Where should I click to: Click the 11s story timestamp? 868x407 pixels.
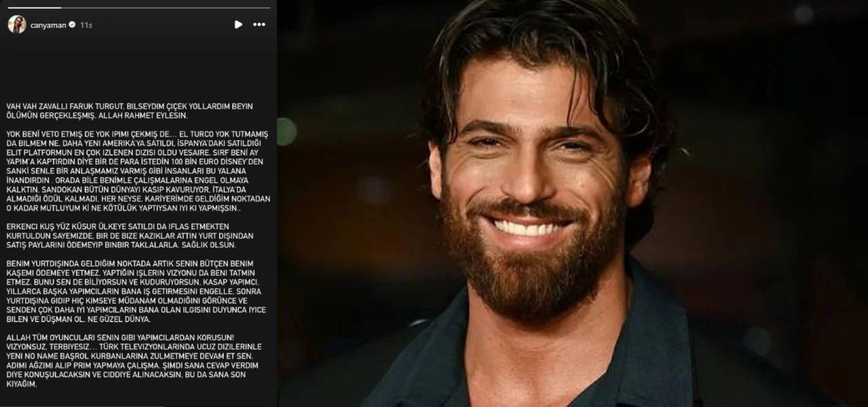(86, 25)
